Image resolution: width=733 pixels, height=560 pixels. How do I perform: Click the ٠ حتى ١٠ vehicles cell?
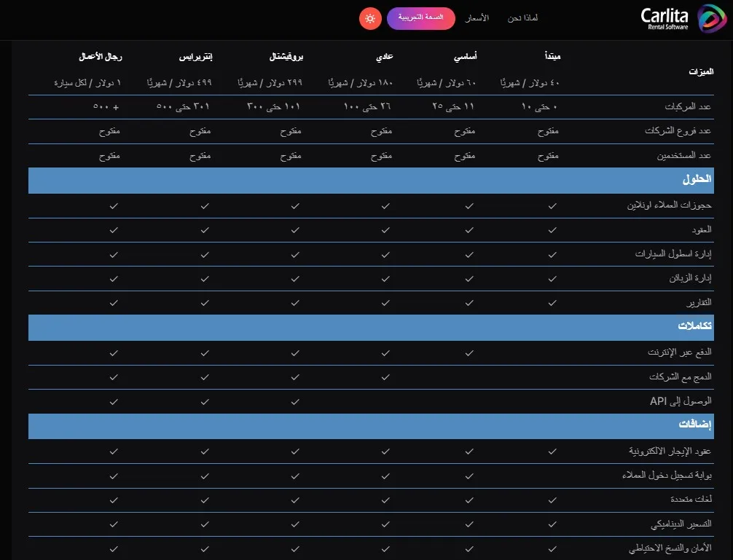(x=539, y=107)
